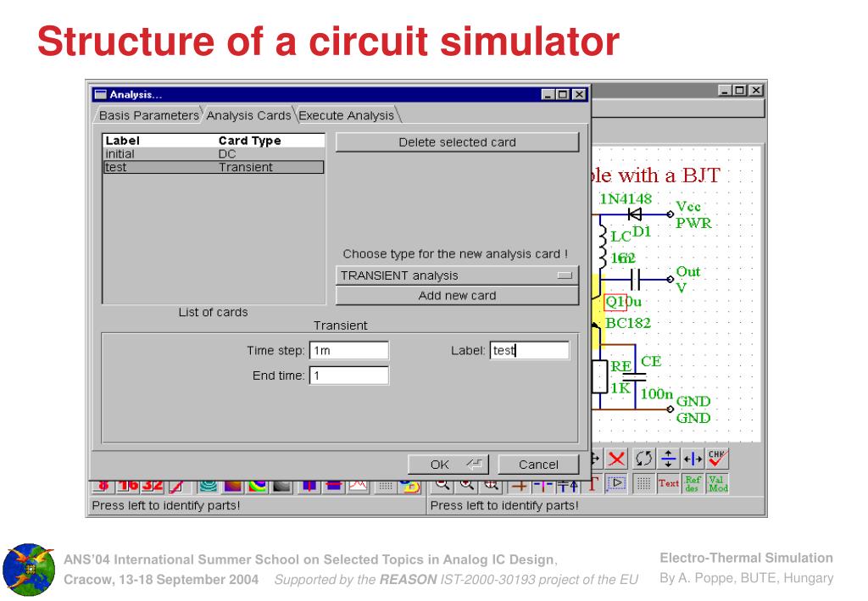Click the rotate part tool icon
This screenshot has width=868, height=601.
click(644, 459)
